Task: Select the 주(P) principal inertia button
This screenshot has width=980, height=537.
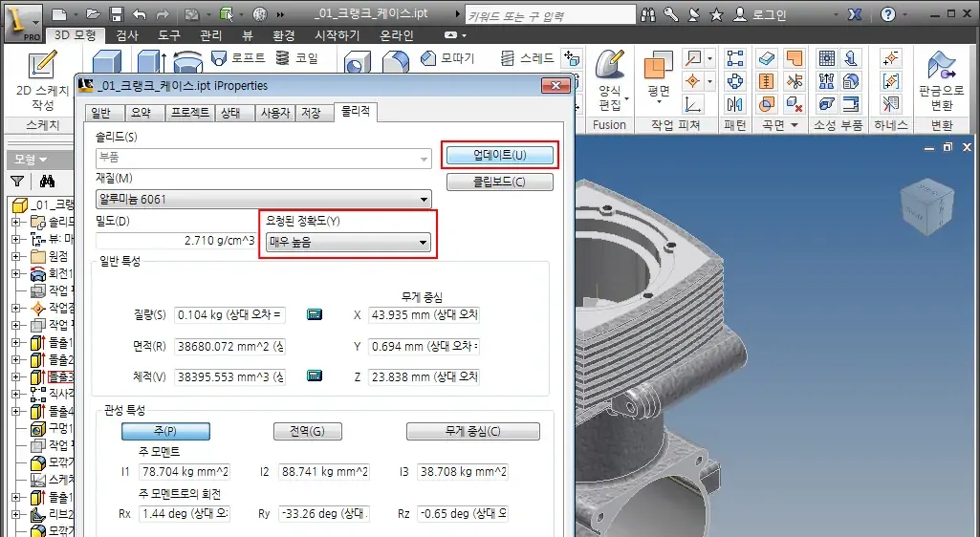Action: [165, 431]
